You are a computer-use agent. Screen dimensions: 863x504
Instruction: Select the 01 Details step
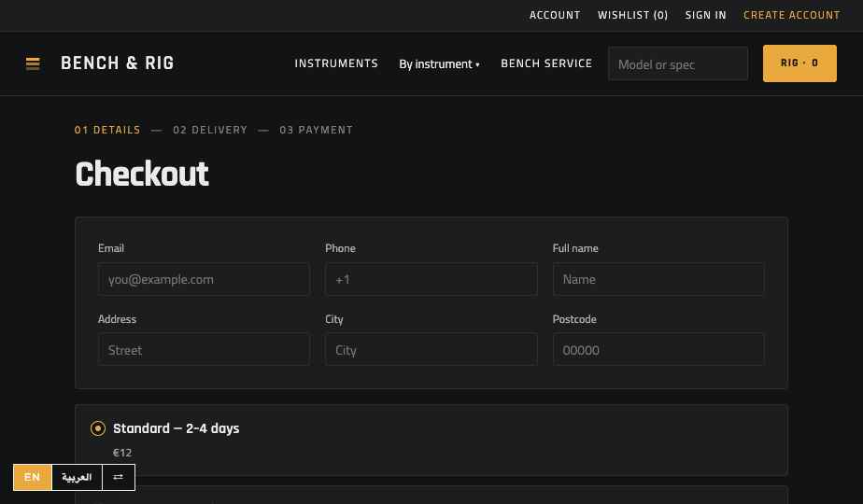point(107,131)
